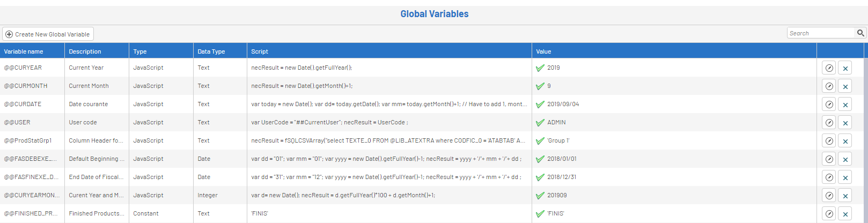
Task: Sort by the Data Type column header
Action: [x=211, y=51]
